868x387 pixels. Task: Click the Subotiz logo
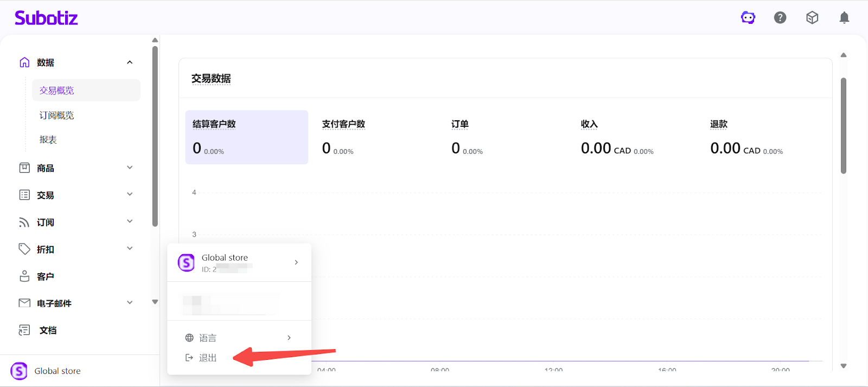[46, 18]
